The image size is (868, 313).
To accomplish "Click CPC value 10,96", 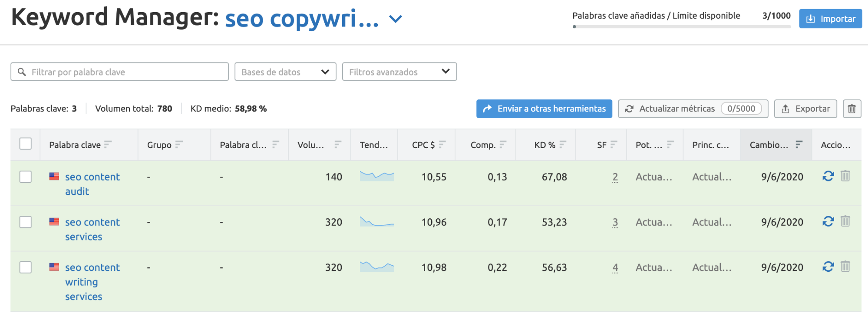I will (x=434, y=222).
